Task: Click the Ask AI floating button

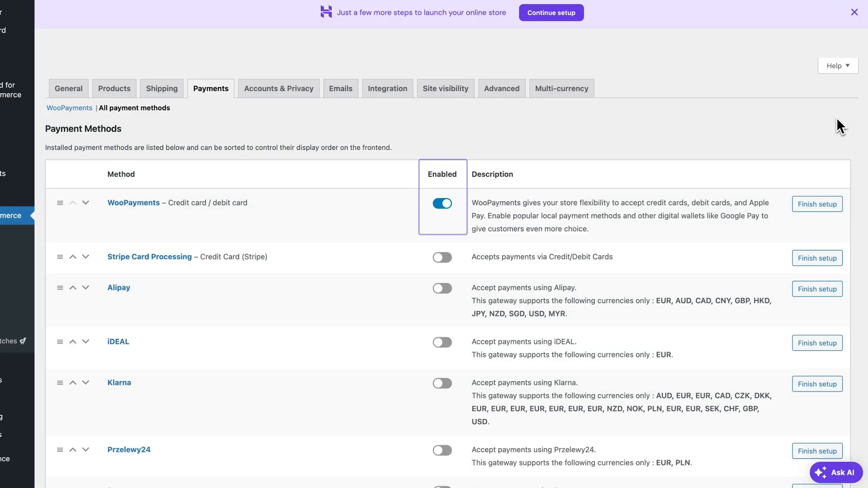Action: point(835,472)
